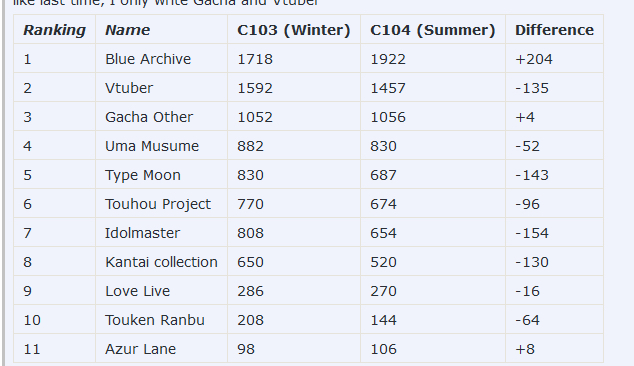The width and height of the screenshot is (634, 366).
Task: Click the Touhou Project cell
Action: 161,204
